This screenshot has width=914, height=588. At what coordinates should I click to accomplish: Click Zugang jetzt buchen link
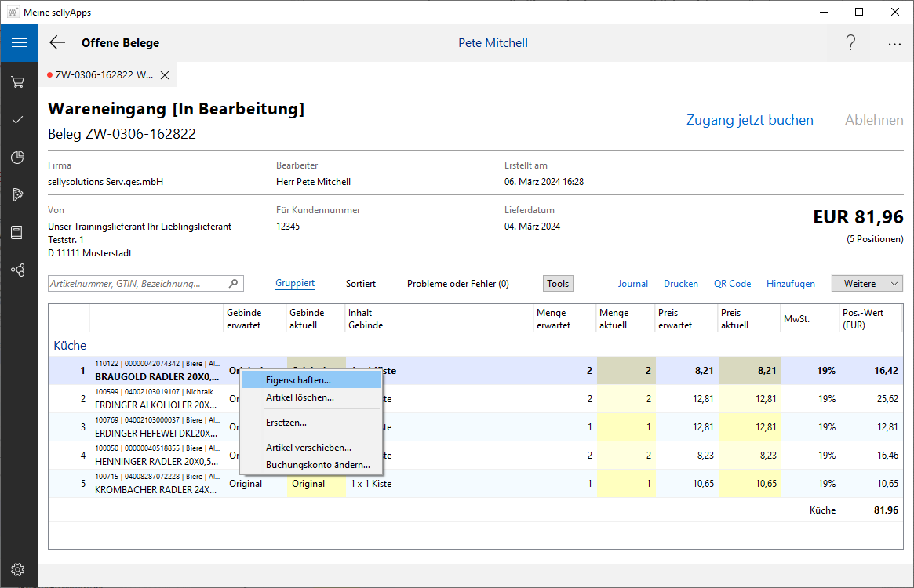[749, 120]
